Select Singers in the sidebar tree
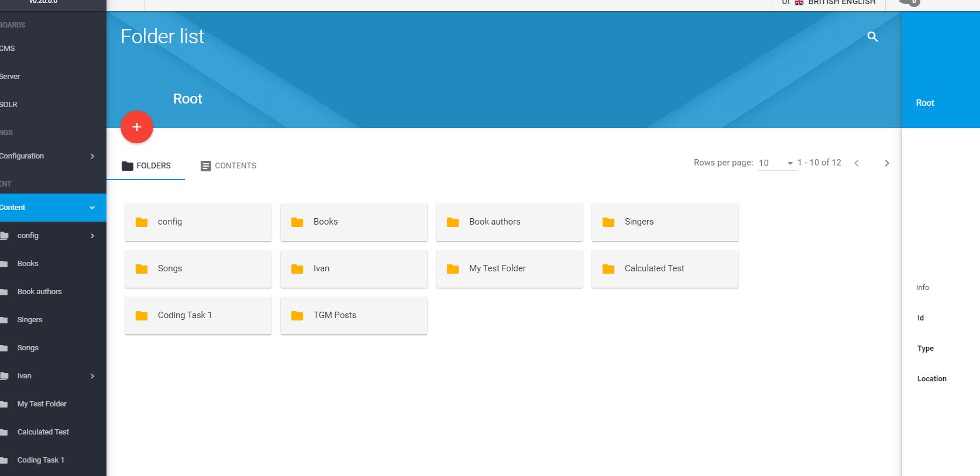This screenshot has height=476, width=980. [53, 320]
